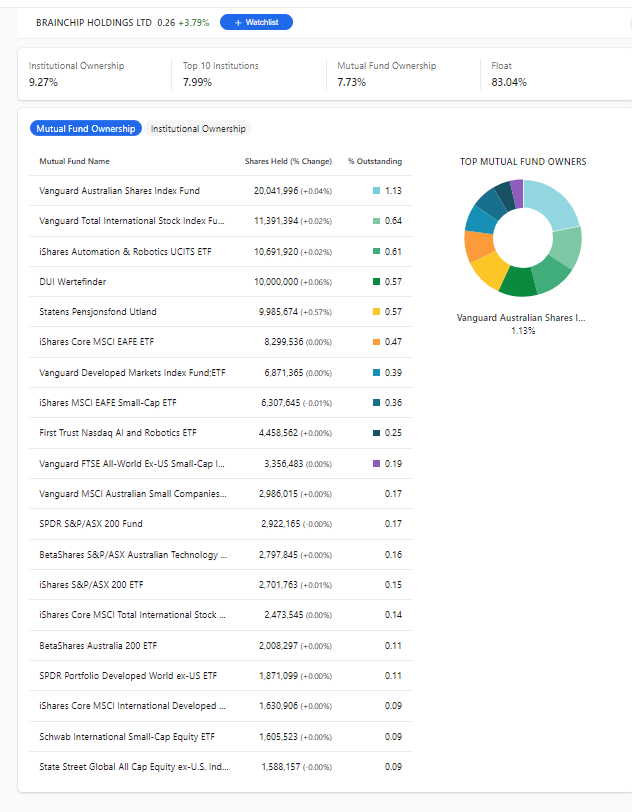The height and width of the screenshot is (812, 632).
Task: Click the yellow donut chart segment
Action: click(x=490, y=270)
